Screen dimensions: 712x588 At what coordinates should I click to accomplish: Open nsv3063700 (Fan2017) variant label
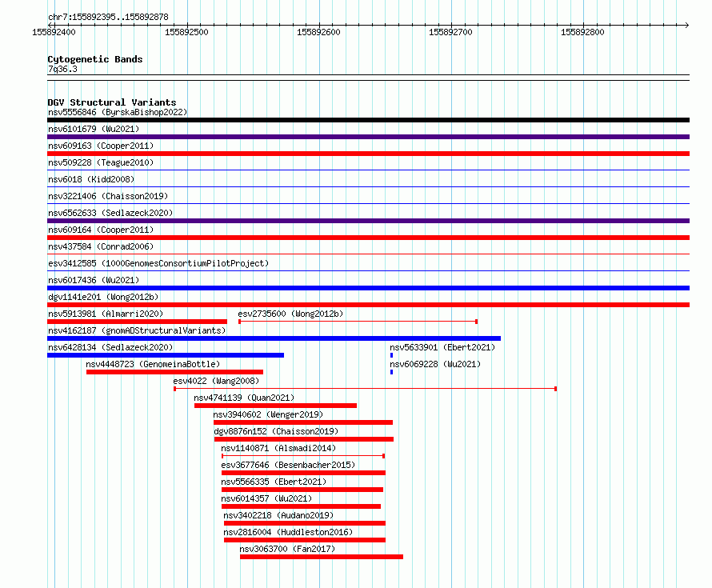tap(287, 549)
